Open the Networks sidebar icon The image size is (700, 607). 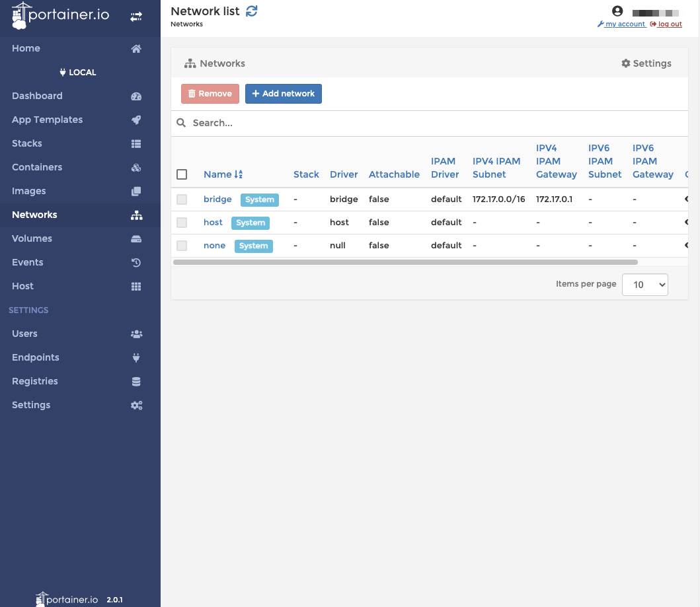click(136, 214)
